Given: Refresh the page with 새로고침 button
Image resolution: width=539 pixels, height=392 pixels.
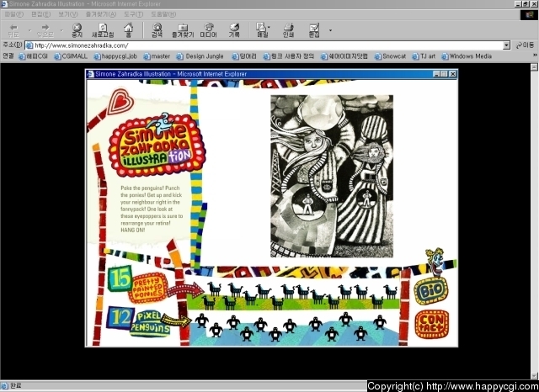Looking at the screenshot, I should pos(103,30).
